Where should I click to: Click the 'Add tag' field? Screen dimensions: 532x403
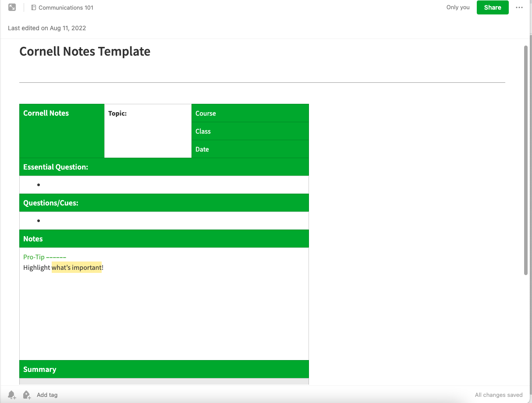coord(47,395)
